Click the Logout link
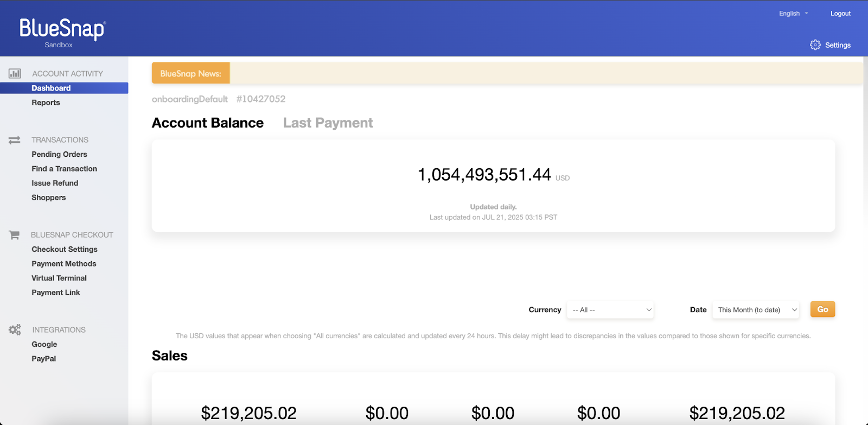This screenshot has height=425, width=868. tap(840, 14)
